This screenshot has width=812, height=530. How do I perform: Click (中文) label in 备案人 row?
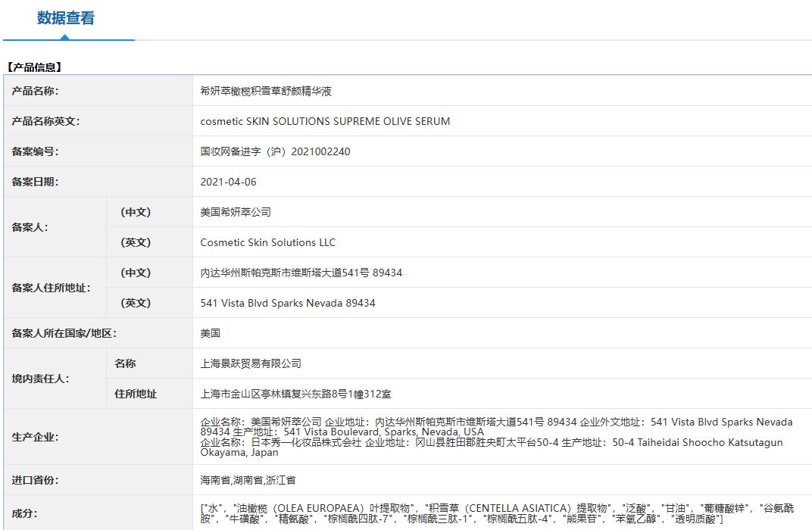[136, 212]
